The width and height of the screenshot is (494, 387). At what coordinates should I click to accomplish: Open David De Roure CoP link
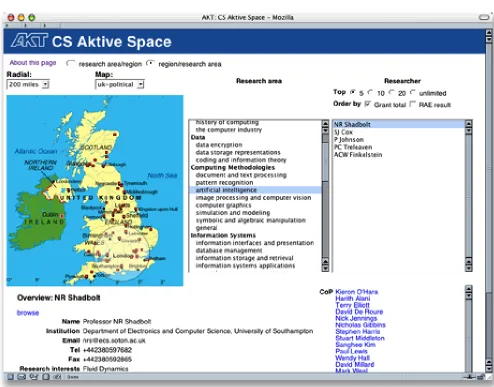click(x=359, y=312)
